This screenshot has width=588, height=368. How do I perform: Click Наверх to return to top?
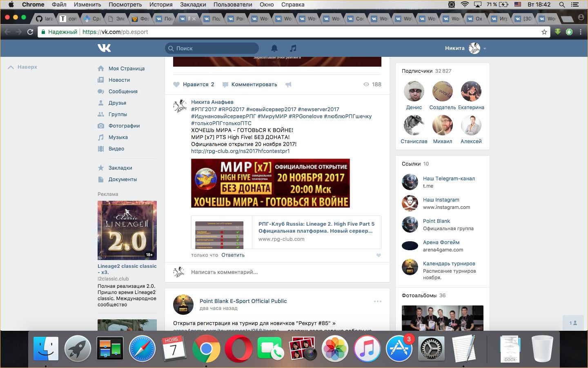pos(23,67)
